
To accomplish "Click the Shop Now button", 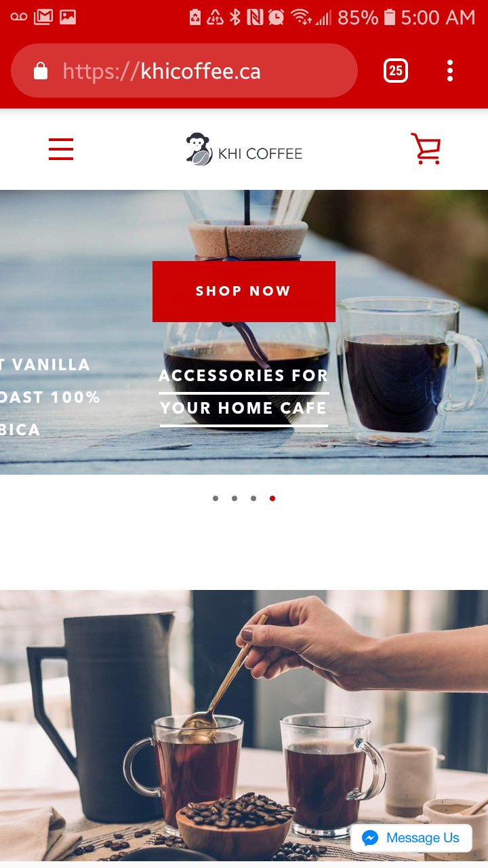I will coord(244,292).
